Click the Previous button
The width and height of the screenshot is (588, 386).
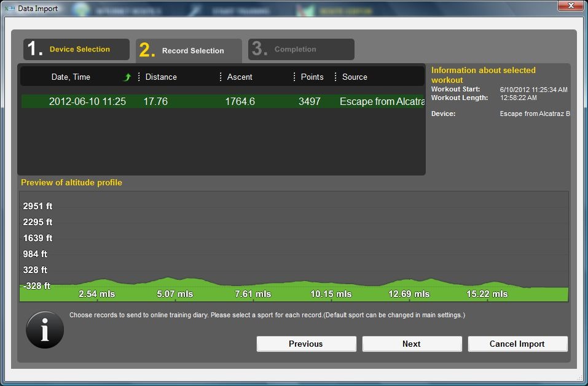[x=307, y=344]
